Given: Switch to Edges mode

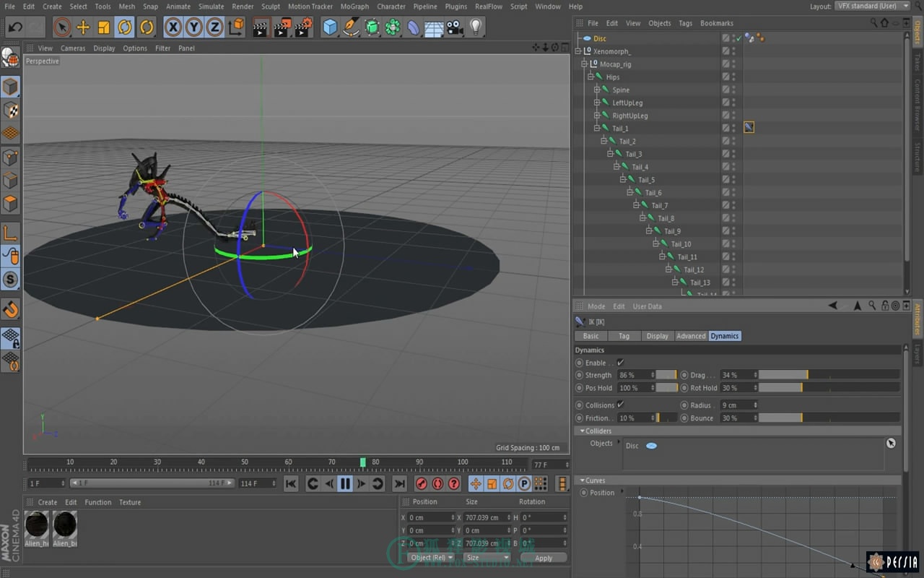Looking at the screenshot, I should (11, 180).
